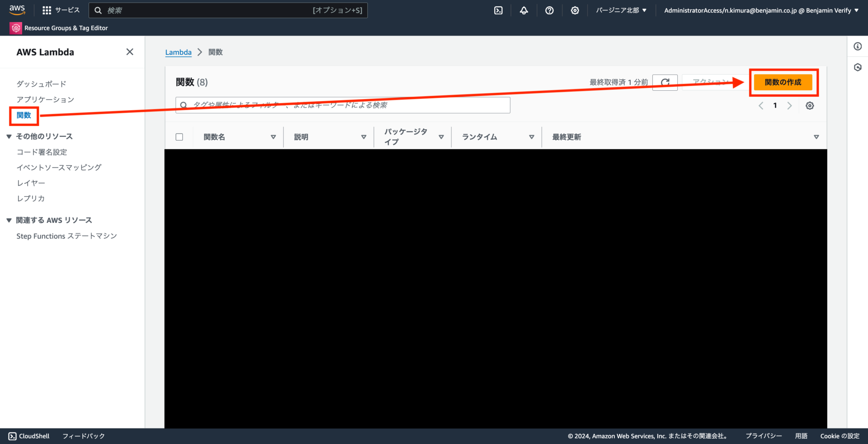
Task: Select all functions with the header checkbox
Action: [179, 136]
